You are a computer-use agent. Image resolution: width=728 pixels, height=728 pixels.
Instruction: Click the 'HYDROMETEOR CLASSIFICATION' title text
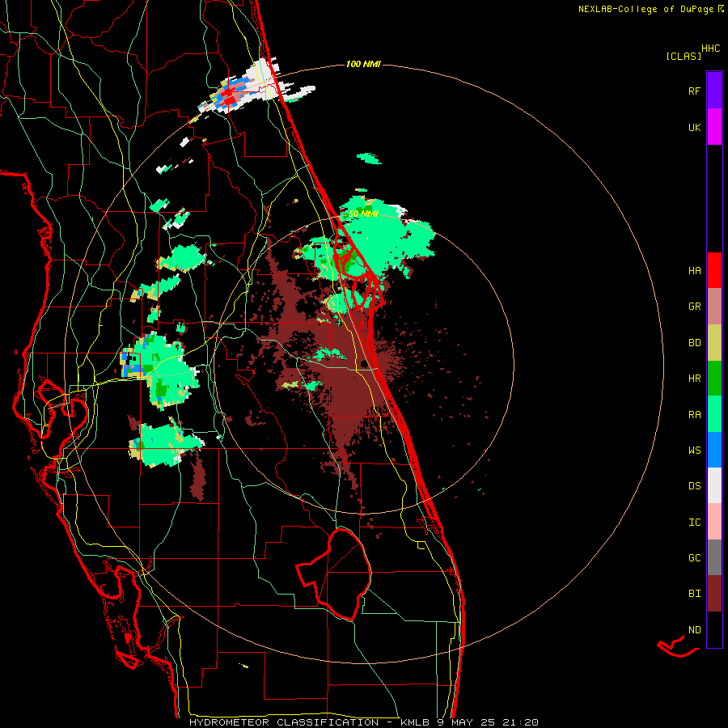click(x=284, y=722)
